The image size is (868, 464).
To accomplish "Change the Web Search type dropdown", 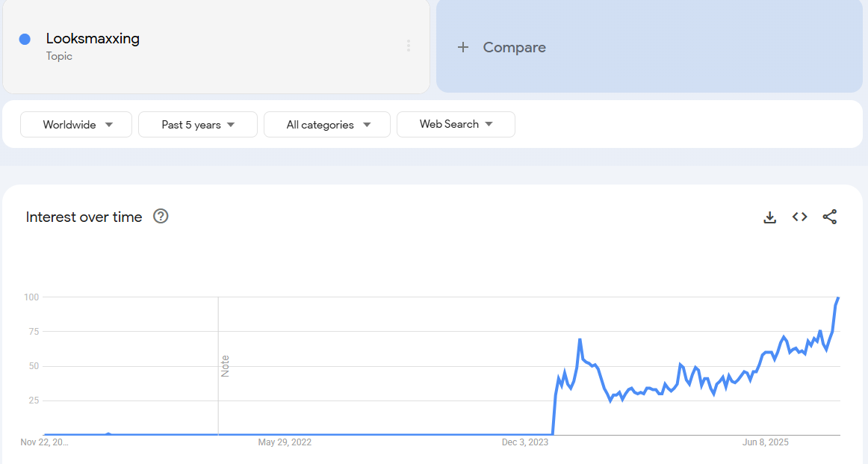I will click(x=456, y=124).
